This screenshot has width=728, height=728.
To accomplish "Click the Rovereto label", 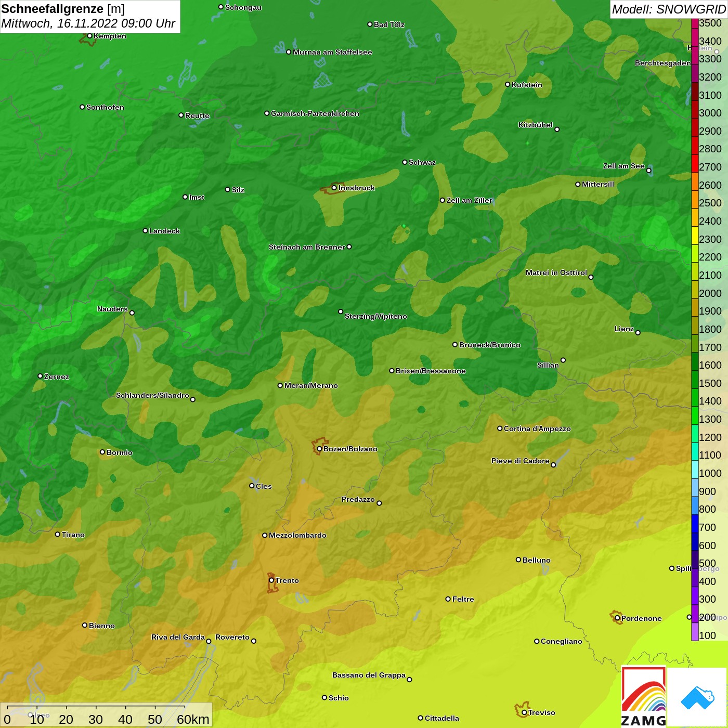I will pyautogui.click(x=232, y=637).
